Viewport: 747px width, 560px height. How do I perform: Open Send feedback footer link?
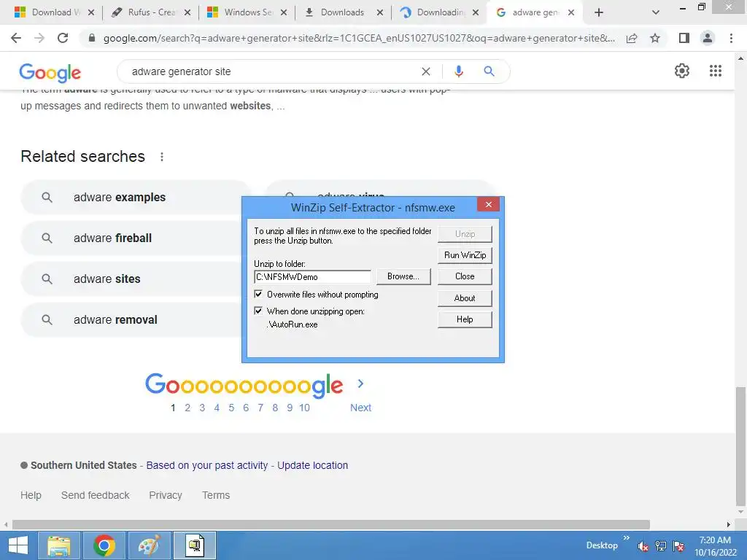pyautogui.click(x=96, y=495)
